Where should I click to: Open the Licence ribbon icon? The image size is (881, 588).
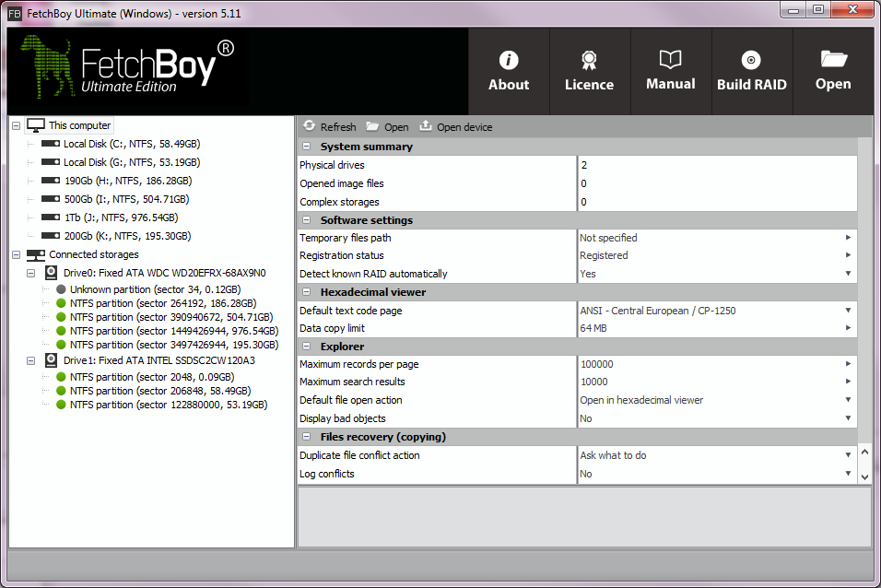click(x=589, y=61)
